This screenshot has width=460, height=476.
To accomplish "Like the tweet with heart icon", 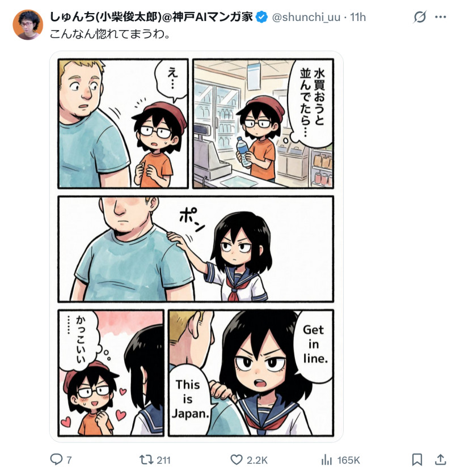I will coord(237,460).
